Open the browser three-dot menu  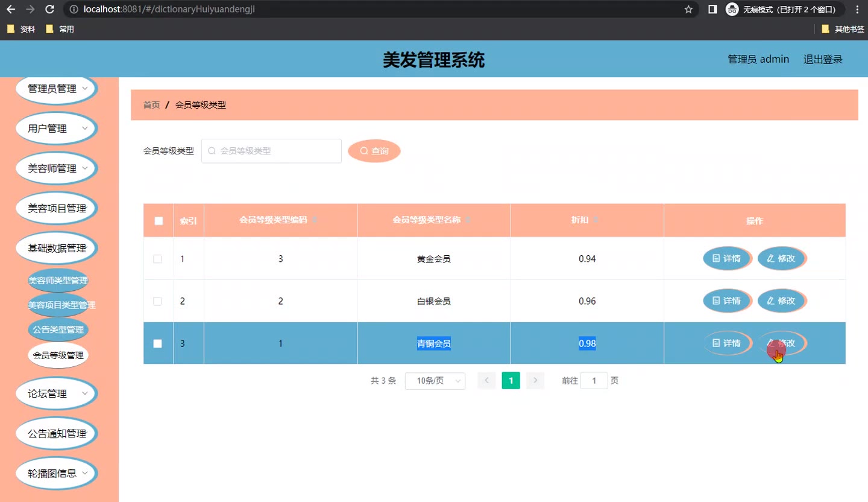click(x=857, y=9)
